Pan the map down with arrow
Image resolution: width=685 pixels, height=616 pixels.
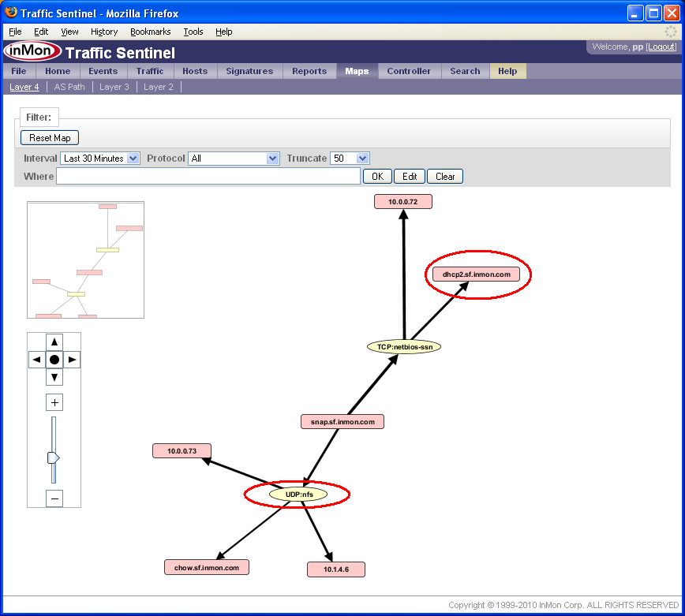[54, 377]
